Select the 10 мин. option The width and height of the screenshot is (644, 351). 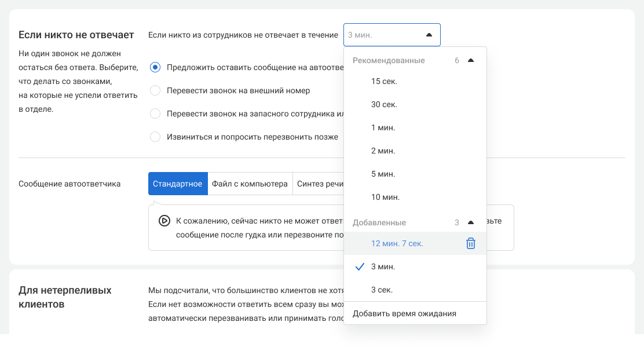385,198
